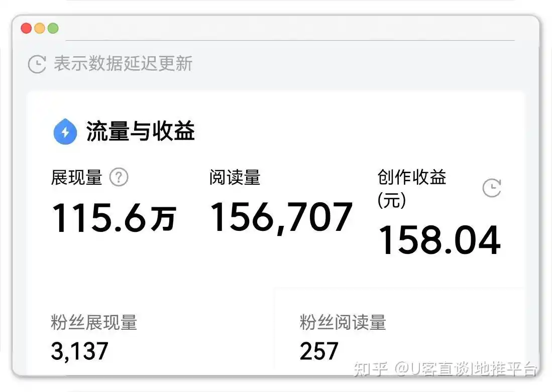This screenshot has height=392, width=552.
Task: Toggle earnings refresh via the small clock control
Action: pos(492,188)
